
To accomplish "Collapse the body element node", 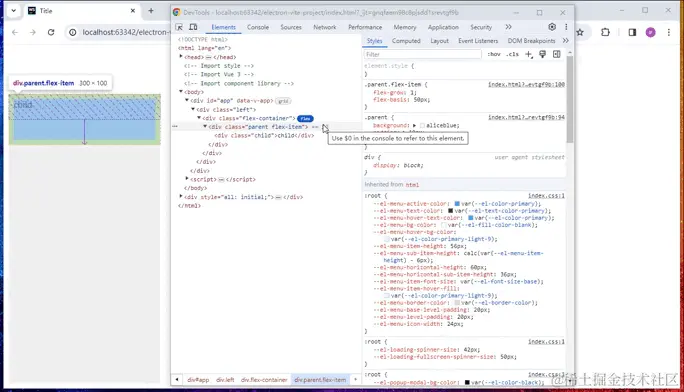I will (x=181, y=92).
